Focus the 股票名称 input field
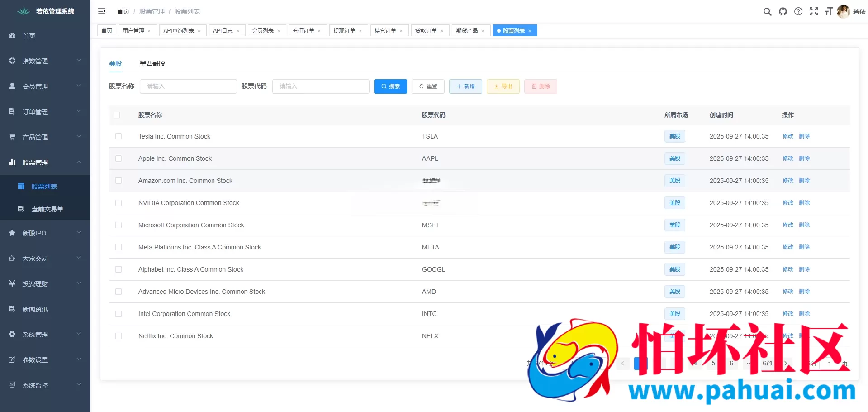868x412 pixels. 188,86
